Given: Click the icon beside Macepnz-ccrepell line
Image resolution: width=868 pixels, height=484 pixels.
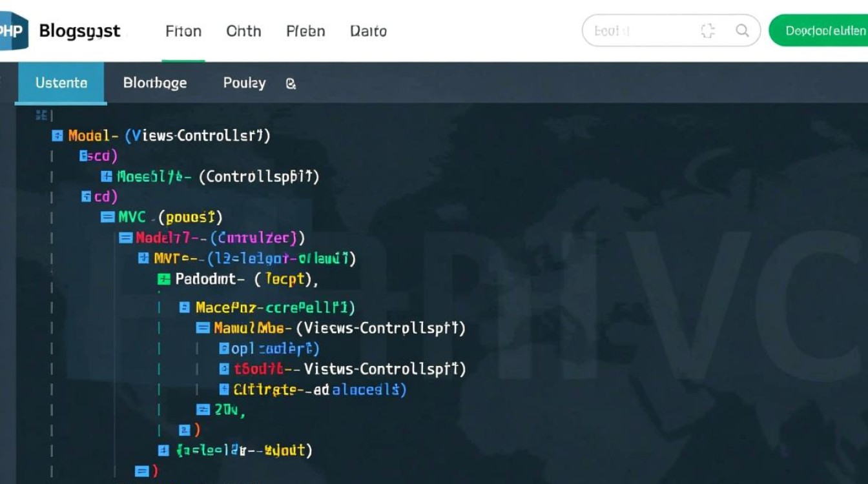Looking at the screenshot, I should (x=184, y=308).
